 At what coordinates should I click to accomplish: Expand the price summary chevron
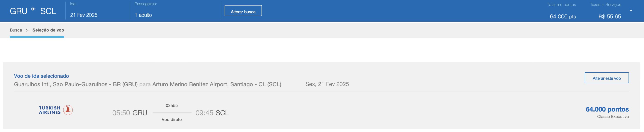click(x=631, y=11)
